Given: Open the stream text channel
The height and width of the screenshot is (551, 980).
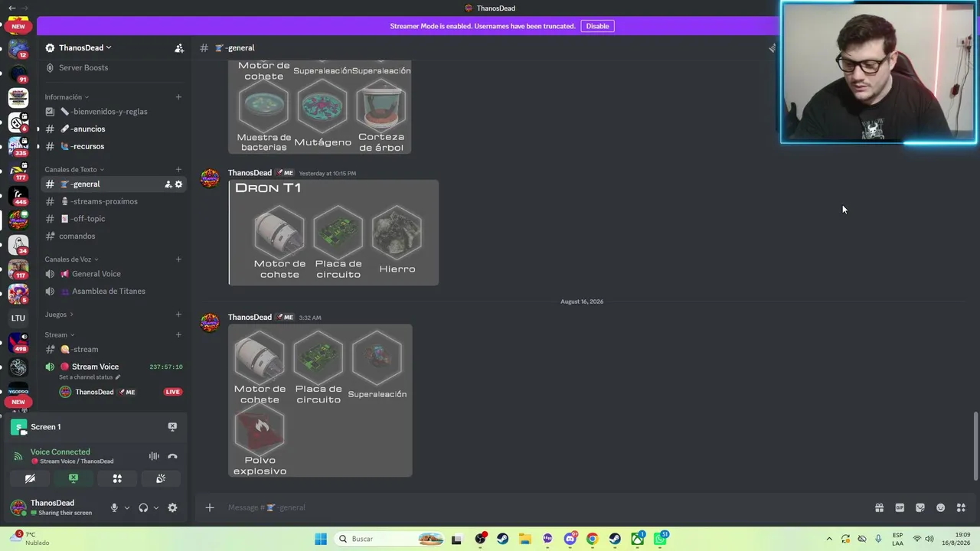Looking at the screenshot, I should coord(115,349).
